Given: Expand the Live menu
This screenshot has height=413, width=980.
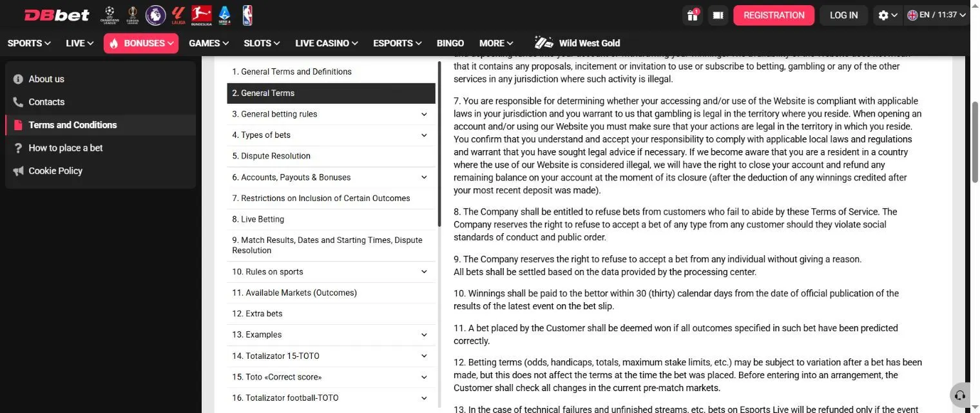Looking at the screenshot, I should pos(79,43).
